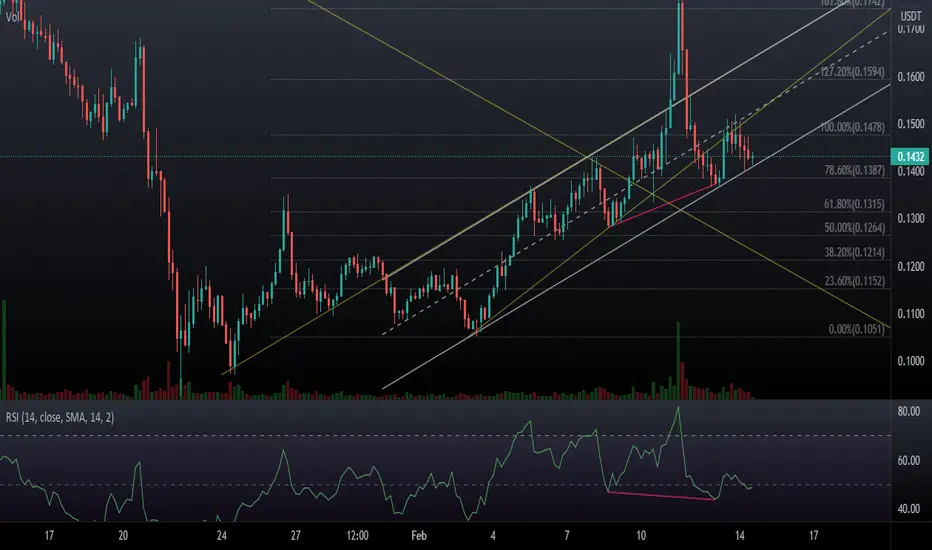Select the 0.1300 price axis value
The height and width of the screenshot is (550, 932).
pyautogui.click(x=911, y=218)
